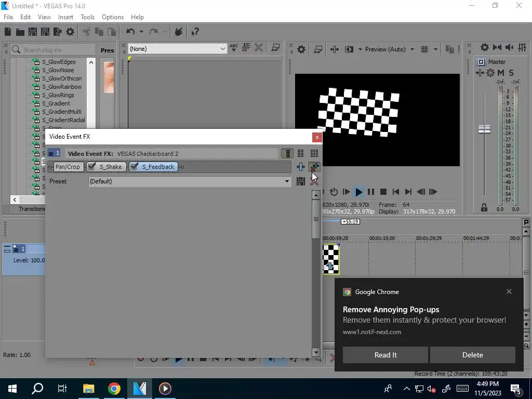Open the View menu
The image size is (532, 399).
tap(45, 17)
